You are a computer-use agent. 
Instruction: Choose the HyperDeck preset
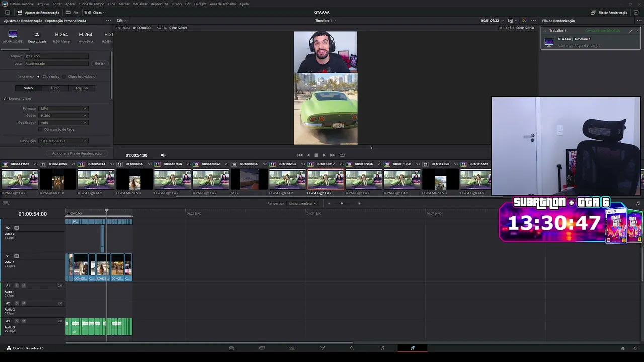(x=86, y=36)
